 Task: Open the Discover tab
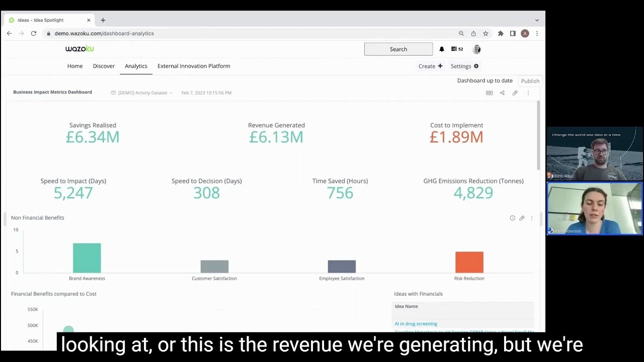pyautogui.click(x=104, y=66)
